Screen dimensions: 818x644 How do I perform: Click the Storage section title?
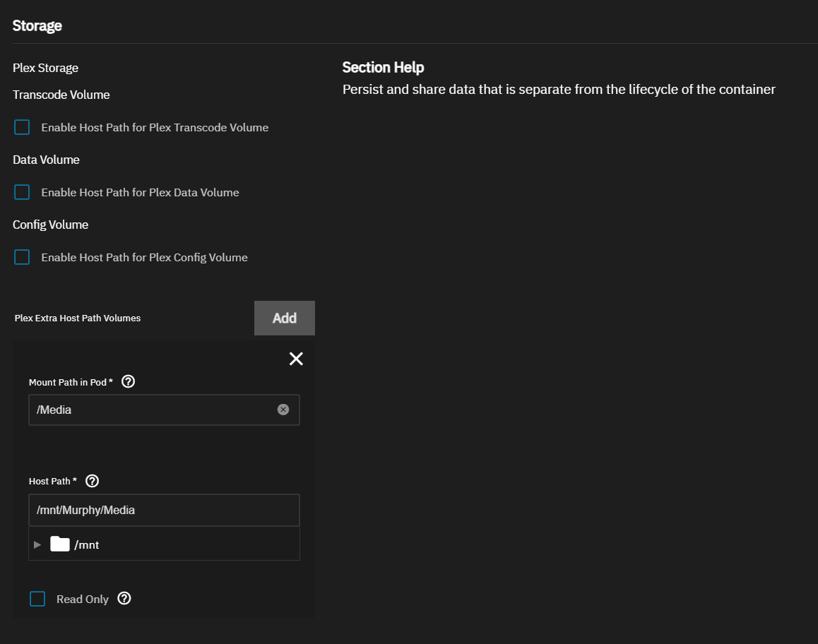tap(37, 25)
